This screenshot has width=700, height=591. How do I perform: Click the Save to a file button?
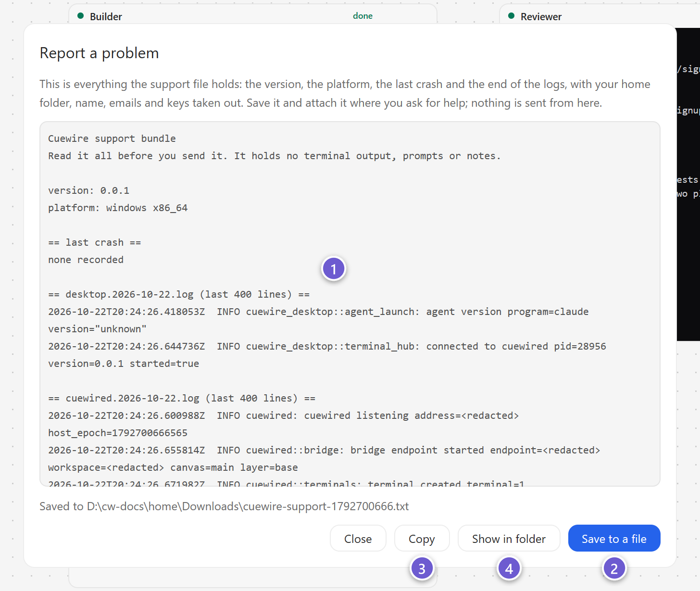614,538
